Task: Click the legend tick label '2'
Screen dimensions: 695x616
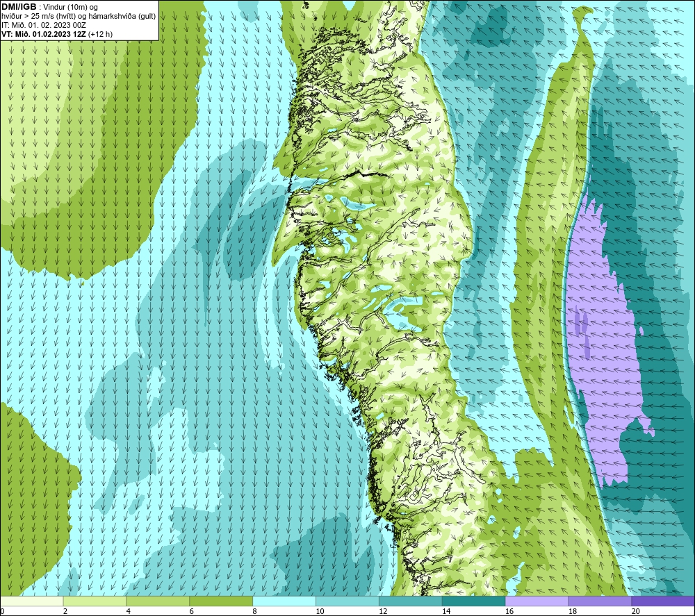Action: coord(65,611)
